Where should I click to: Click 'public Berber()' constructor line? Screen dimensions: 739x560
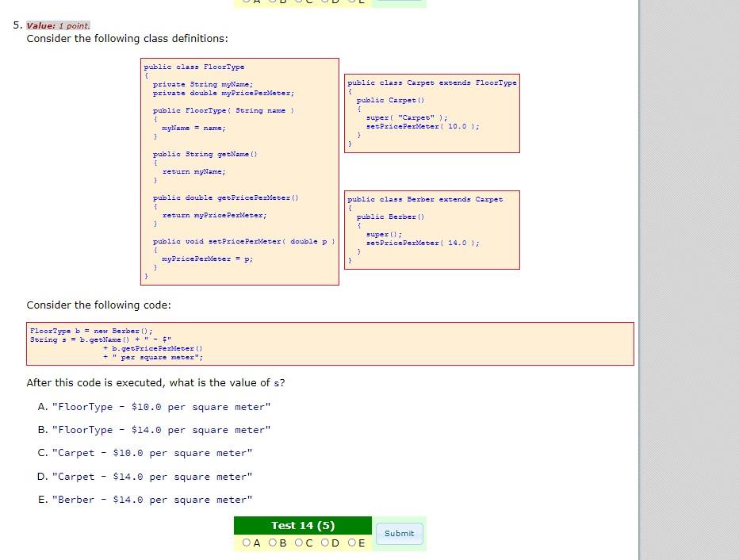point(390,217)
